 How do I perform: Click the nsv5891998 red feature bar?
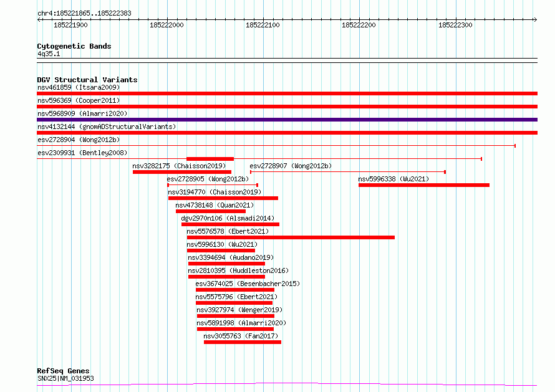pos(235,329)
